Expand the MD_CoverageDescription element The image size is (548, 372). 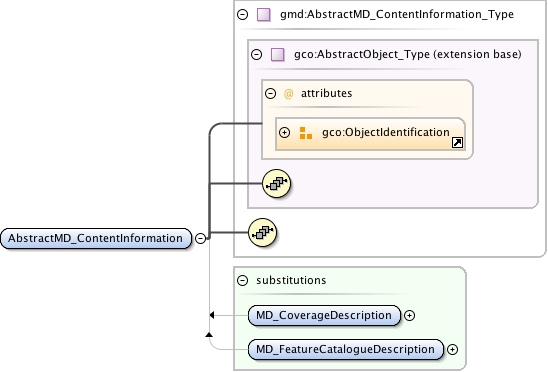[409, 315]
